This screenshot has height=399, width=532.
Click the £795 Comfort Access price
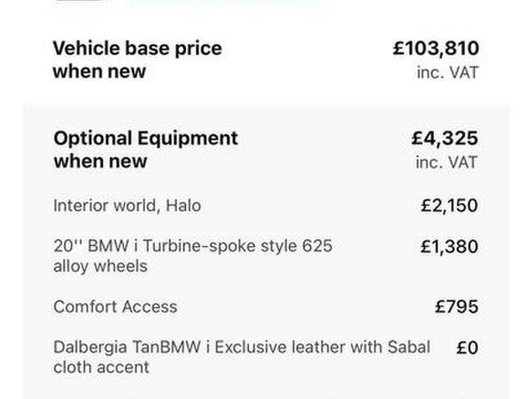click(456, 306)
